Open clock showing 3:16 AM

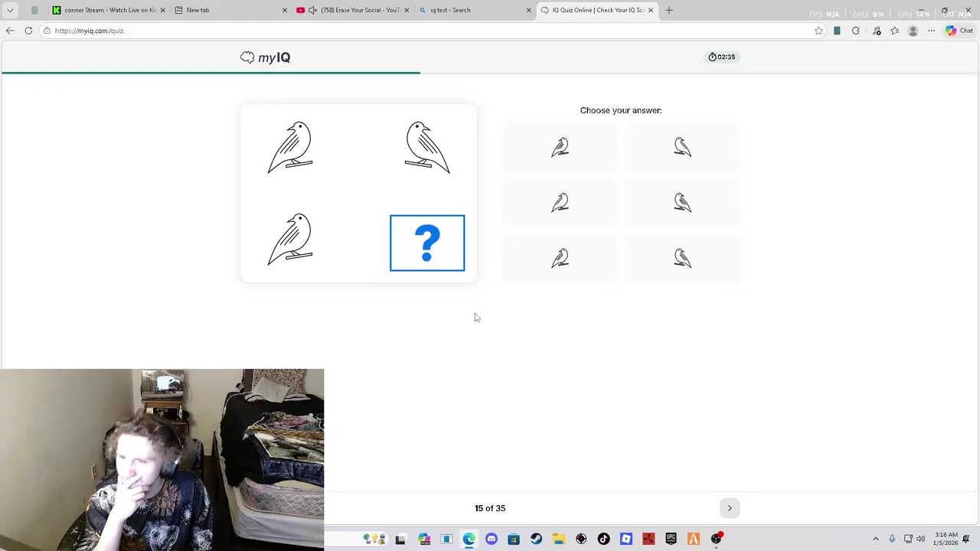click(946, 539)
